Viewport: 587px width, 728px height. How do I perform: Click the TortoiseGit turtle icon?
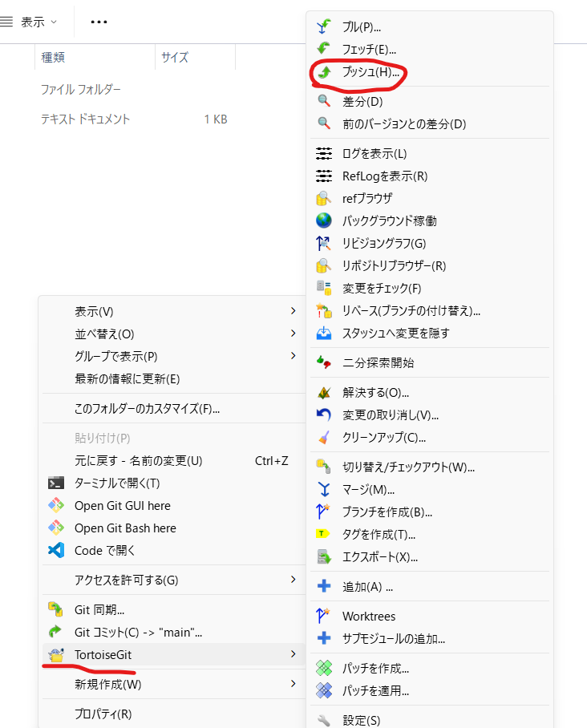(x=56, y=655)
